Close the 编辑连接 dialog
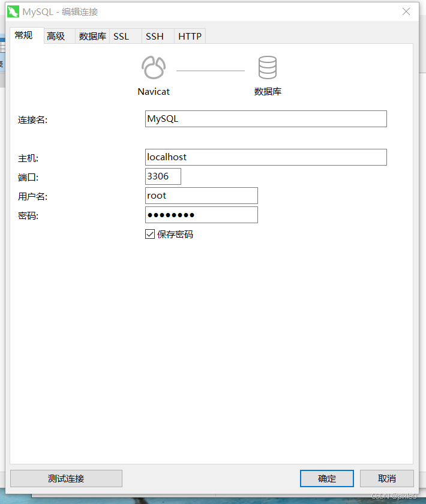 406,11
